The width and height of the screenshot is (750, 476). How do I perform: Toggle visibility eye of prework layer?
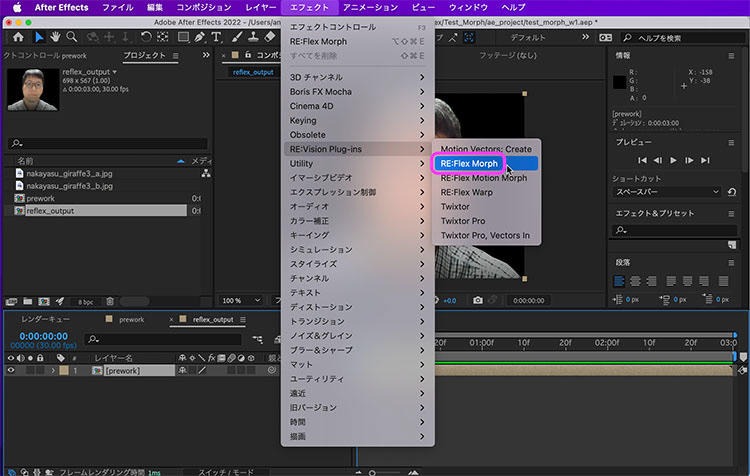coord(11,370)
